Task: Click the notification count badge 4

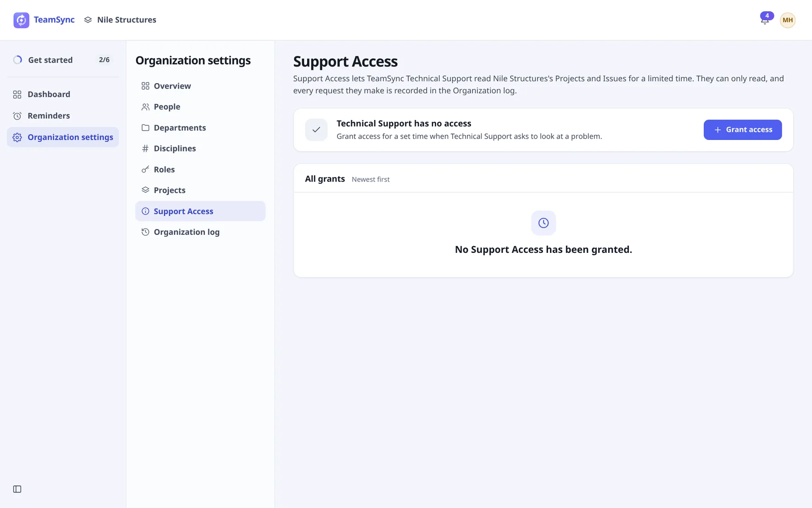Action: coord(767,16)
